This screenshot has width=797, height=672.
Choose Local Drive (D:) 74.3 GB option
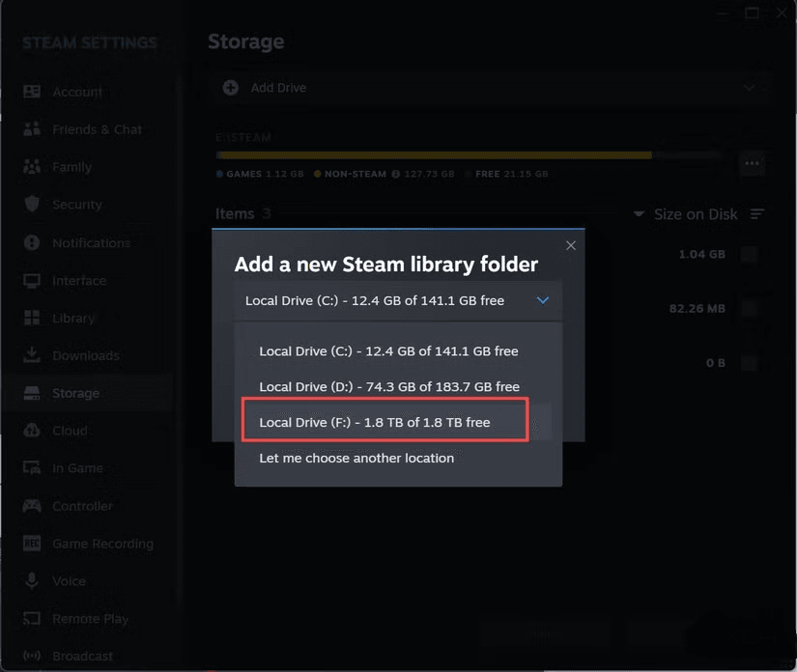[x=388, y=386]
